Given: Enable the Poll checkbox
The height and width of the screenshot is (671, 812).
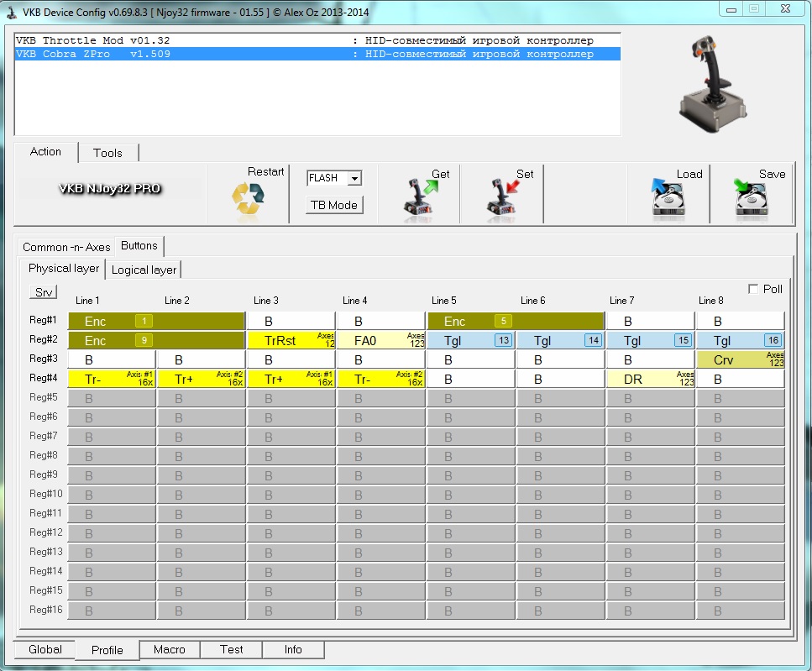Looking at the screenshot, I should pyautogui.click(x=753, y=289).
